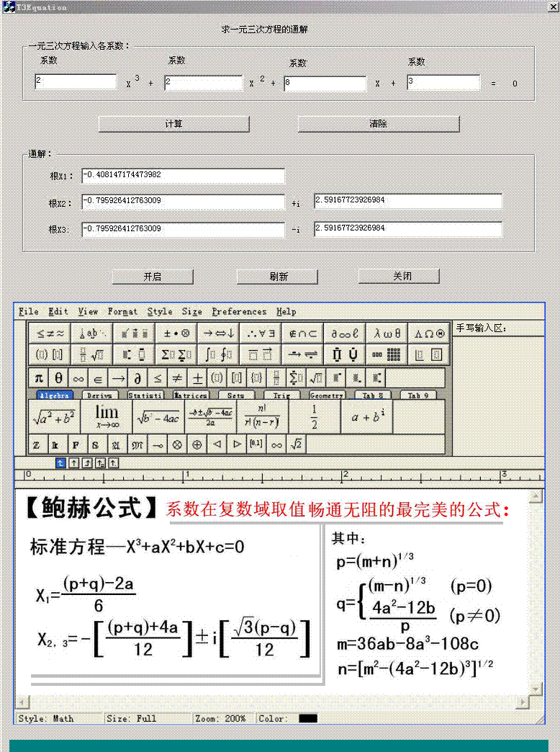Click the black Color swatch in status bar
560x752 pixels.
[308, 718]
